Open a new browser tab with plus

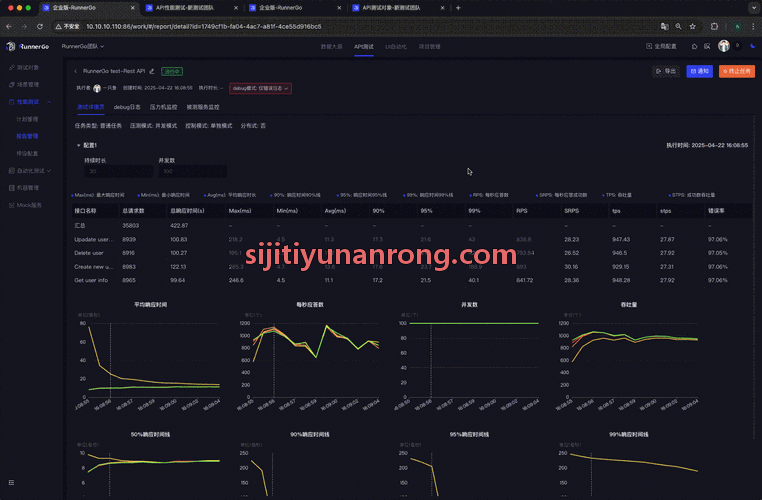458,8
